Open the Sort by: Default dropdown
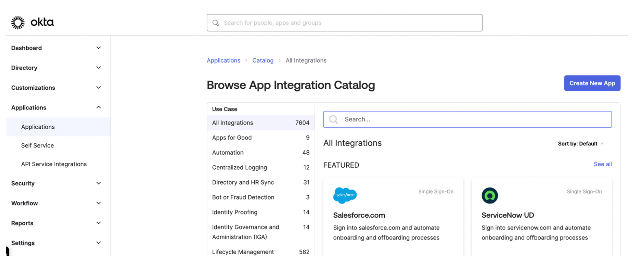This screenshot has height=262, width=644. (x=580, y=144)
